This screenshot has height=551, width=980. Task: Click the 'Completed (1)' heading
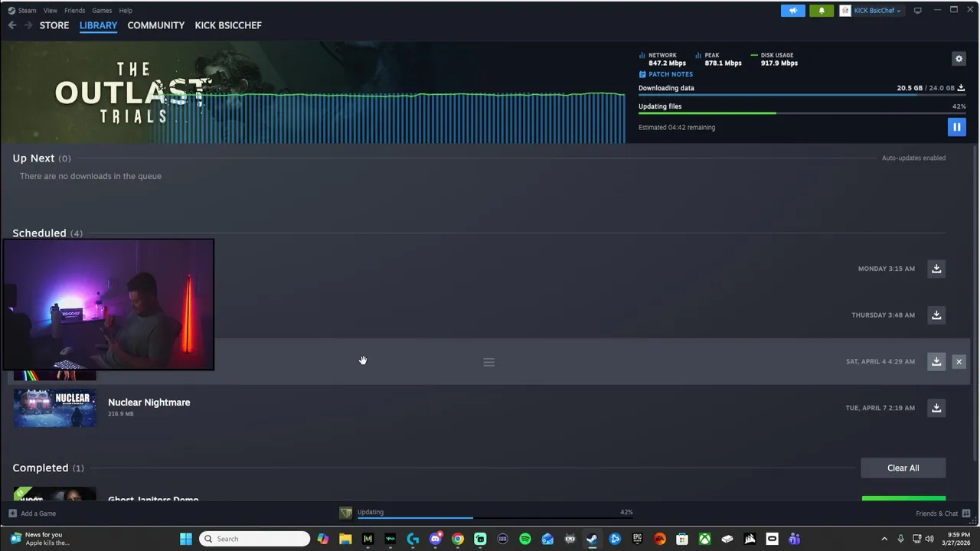point(48,468)
